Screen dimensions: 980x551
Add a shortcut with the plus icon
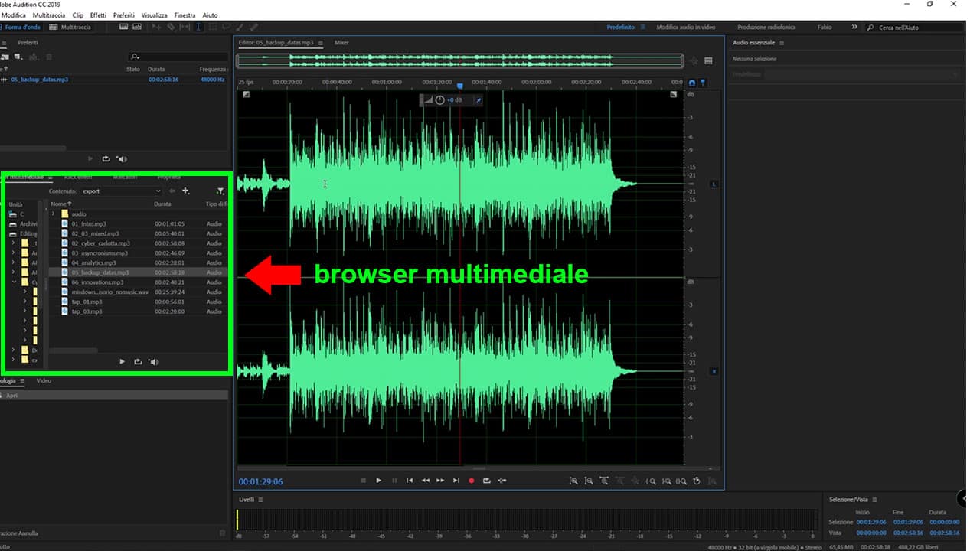click(185, 191)
